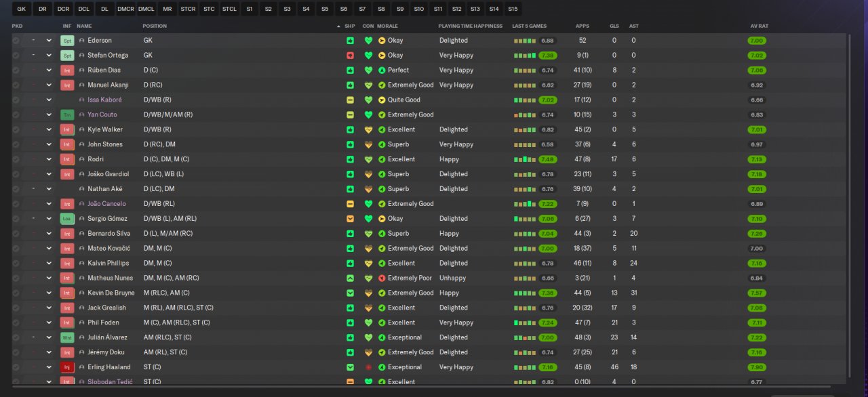Open Yan Couto's player profile link
The width and height of the screenshot is (868, 397).
point(102,115)
